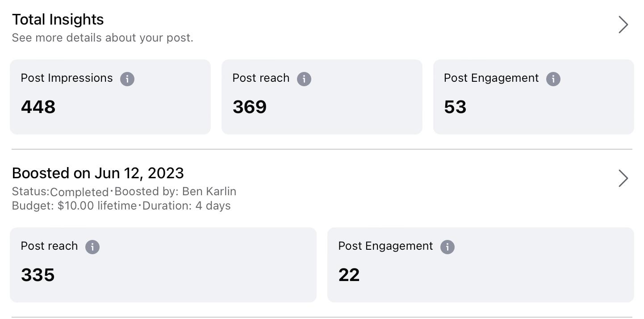
Task: Open info icon next to Total Insights Post reach
Action: (x=304, y=79)
